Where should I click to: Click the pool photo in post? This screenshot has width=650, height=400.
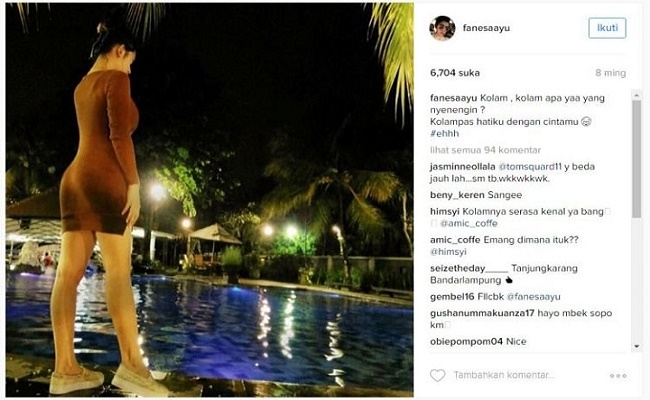click(209, 200)
